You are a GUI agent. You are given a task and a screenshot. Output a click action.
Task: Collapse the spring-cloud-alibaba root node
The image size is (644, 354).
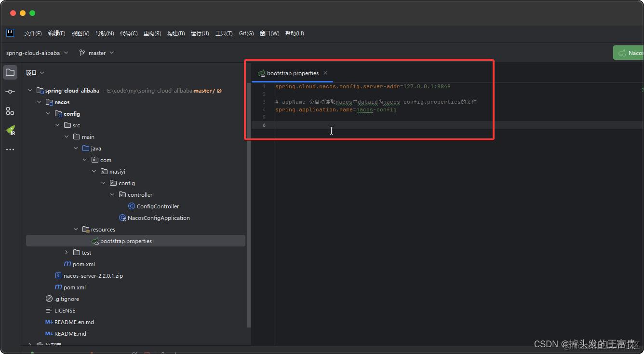30,91
